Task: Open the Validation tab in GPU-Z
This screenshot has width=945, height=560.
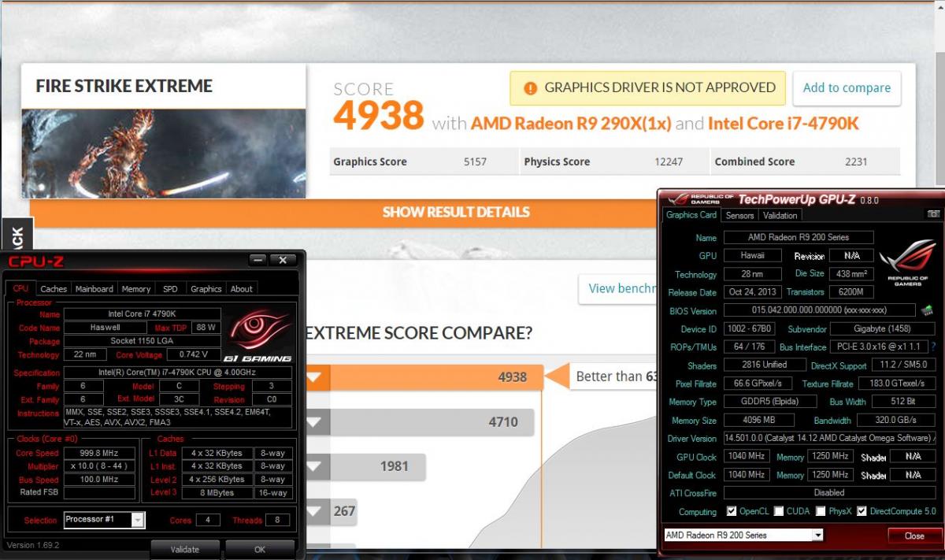Action: (780, 215)
